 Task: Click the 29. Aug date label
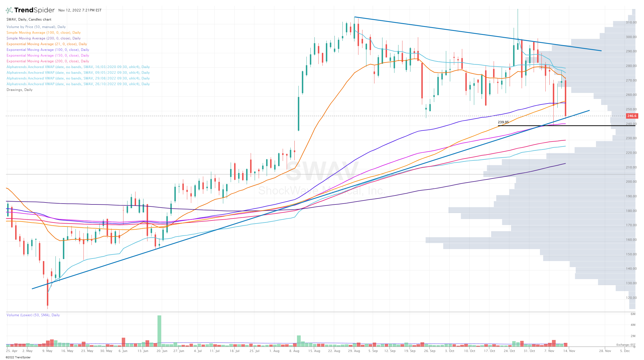(x=354, y=351)
